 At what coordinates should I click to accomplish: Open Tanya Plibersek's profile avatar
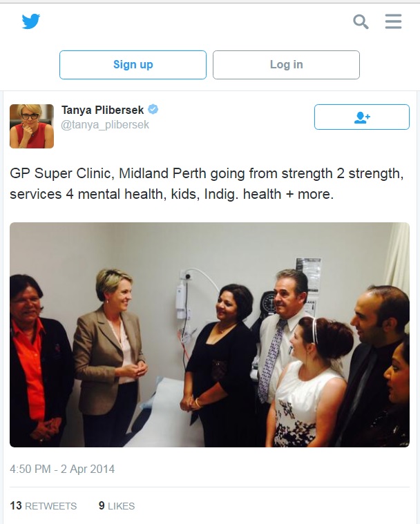coord(32,126)
